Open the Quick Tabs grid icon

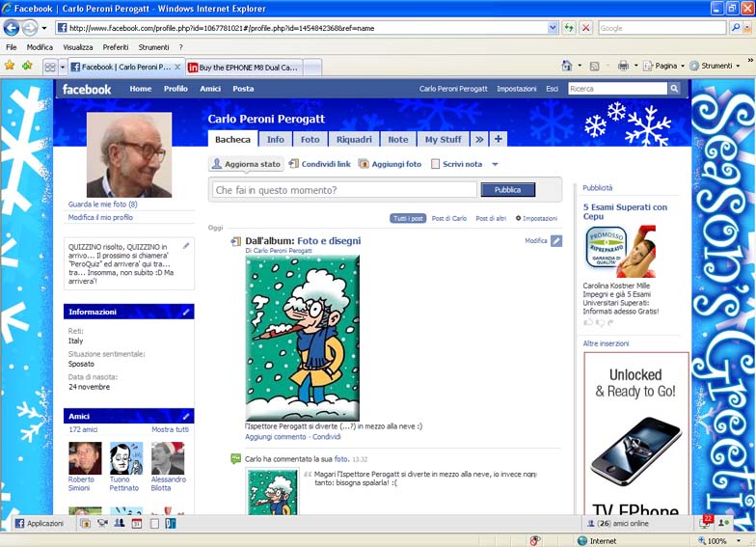click(50, 68)
